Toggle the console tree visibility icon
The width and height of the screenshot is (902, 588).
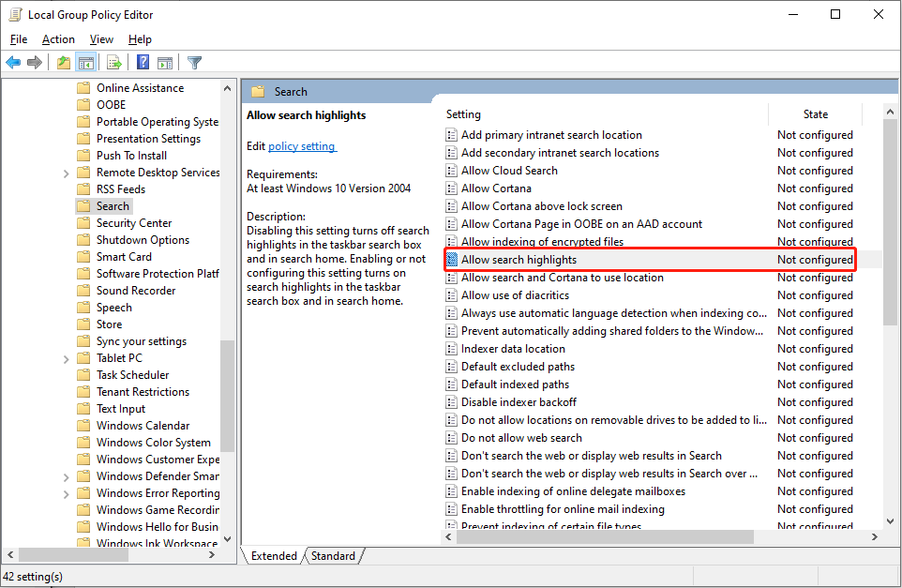86,62
